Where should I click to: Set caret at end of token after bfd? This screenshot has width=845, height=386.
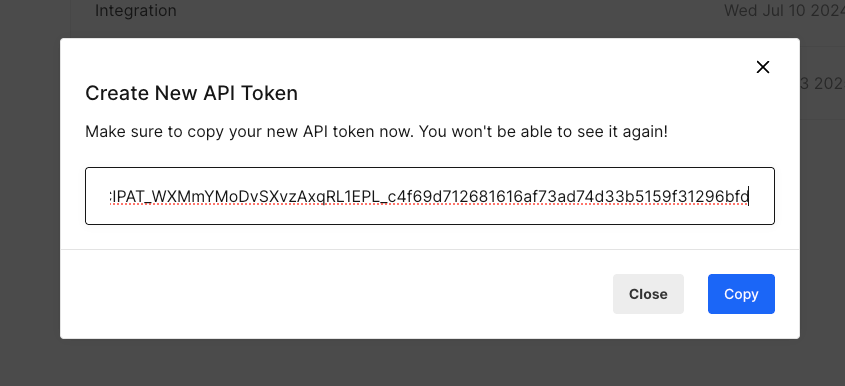click(750, 198)
